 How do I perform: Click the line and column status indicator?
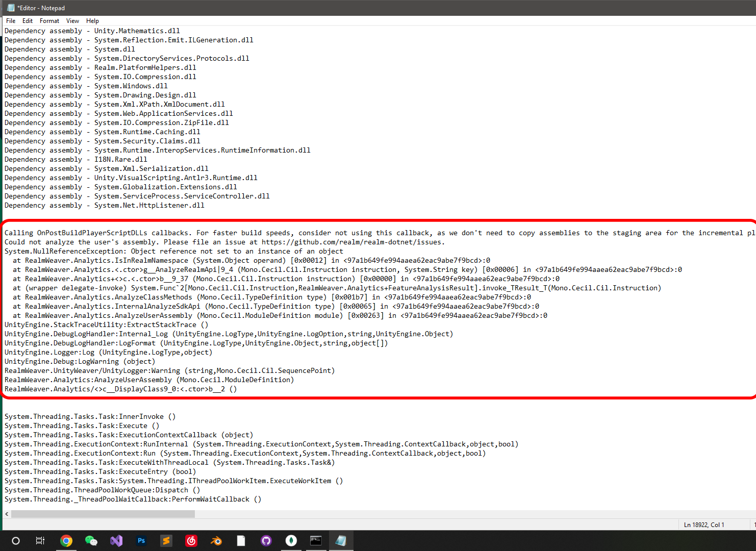[704, 524]
